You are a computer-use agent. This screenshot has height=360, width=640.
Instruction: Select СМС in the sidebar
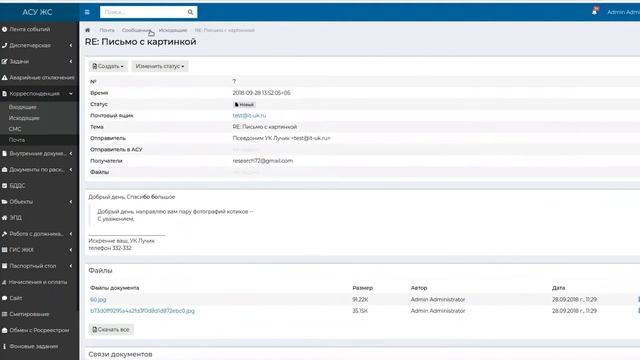(15, 129)
